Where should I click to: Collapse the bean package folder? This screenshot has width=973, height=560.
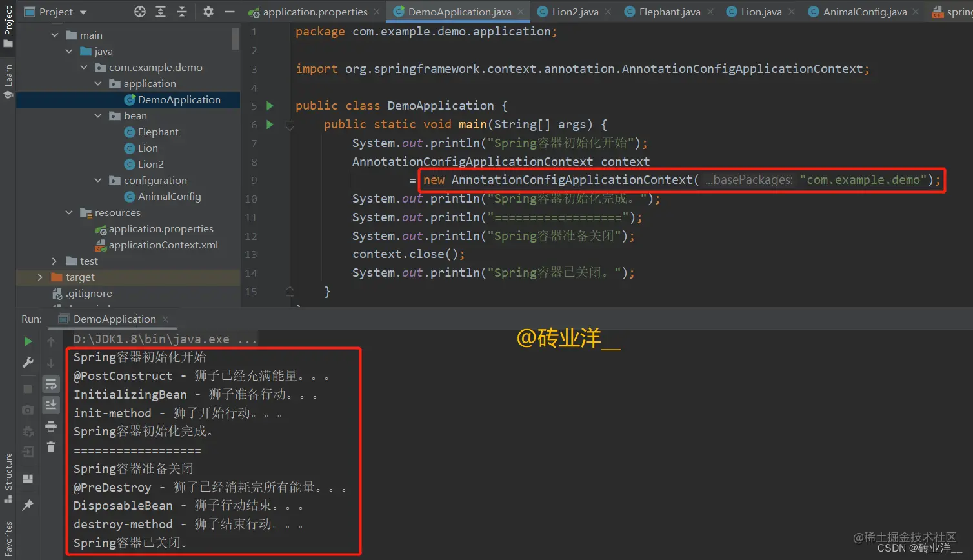(98, 115)
